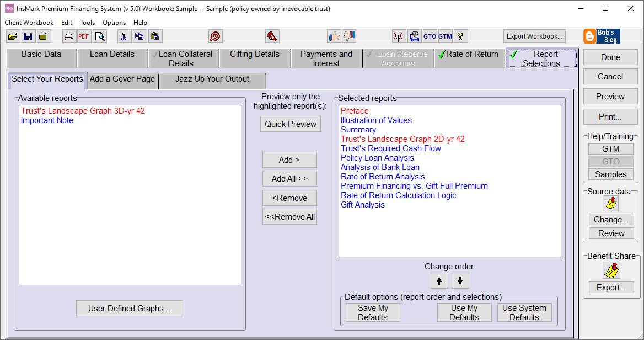Select Trust's Landscape Graph 3D-yr 42 report
Viewport: 644px width, 340px height.
click(83, 111)
